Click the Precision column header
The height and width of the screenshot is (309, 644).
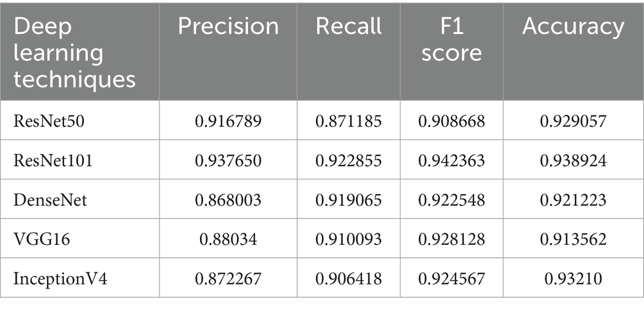pyautogui.click(x=228, y=26)
